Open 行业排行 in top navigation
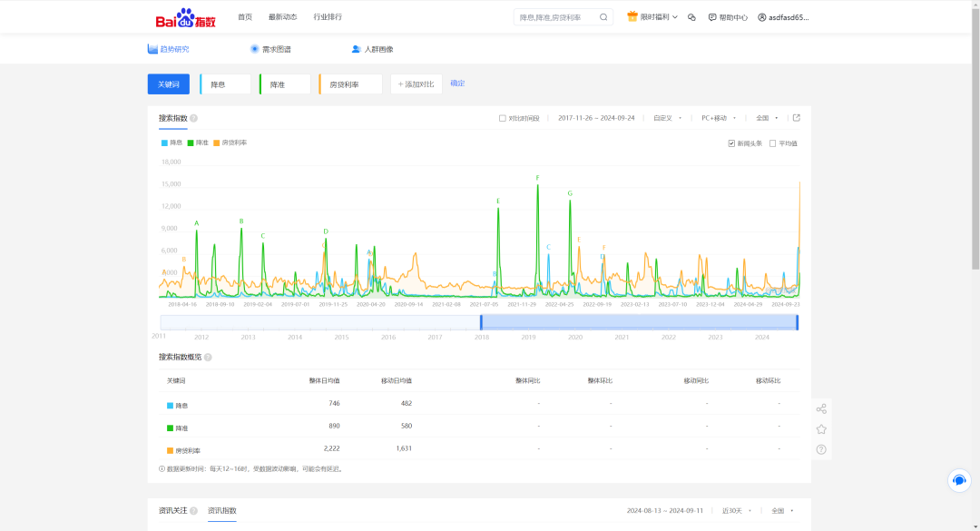980x531 pixels. 328,17
